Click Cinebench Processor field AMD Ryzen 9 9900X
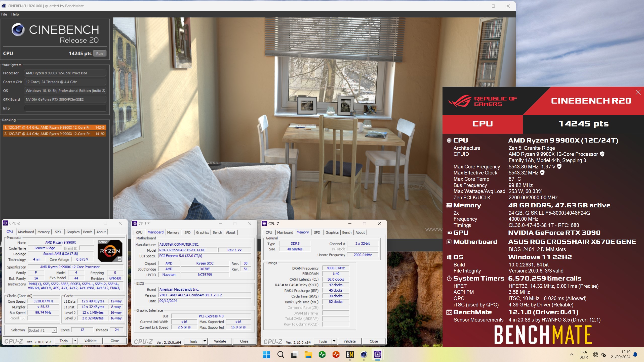The image size is (644, 362). [x=65, y=73]
